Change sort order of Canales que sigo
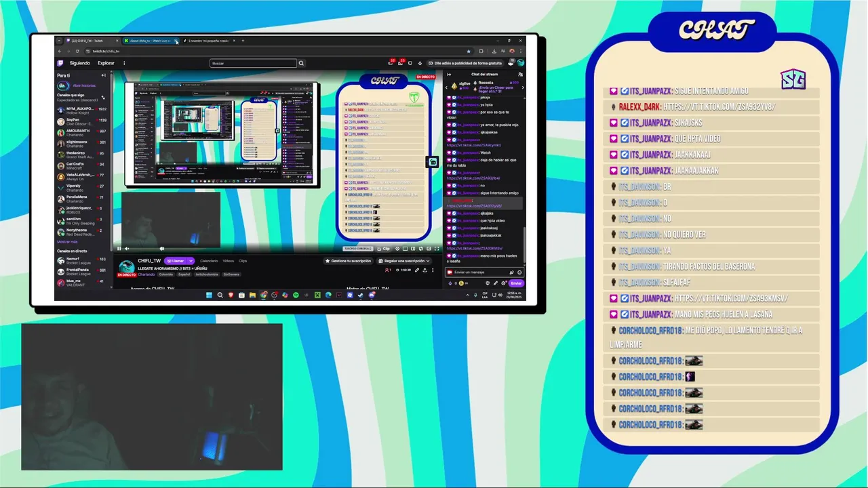Viewport: 868px width, 488px height. pos(103,97)
